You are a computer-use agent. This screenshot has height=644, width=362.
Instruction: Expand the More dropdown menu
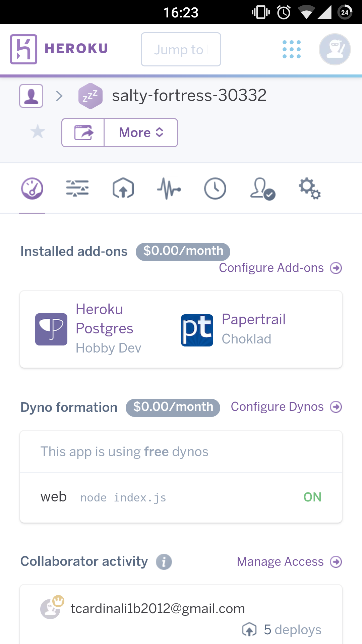point(141,133)
